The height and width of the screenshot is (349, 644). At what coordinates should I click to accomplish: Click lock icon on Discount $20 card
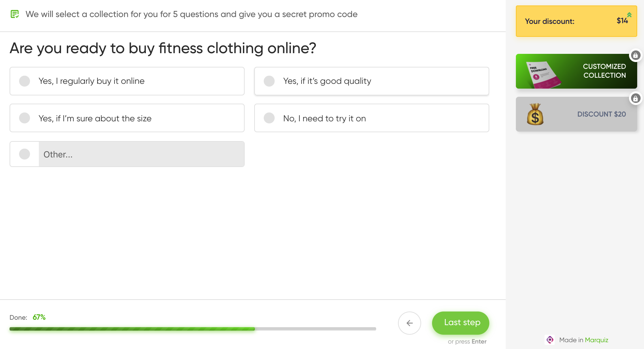point(635,98)
